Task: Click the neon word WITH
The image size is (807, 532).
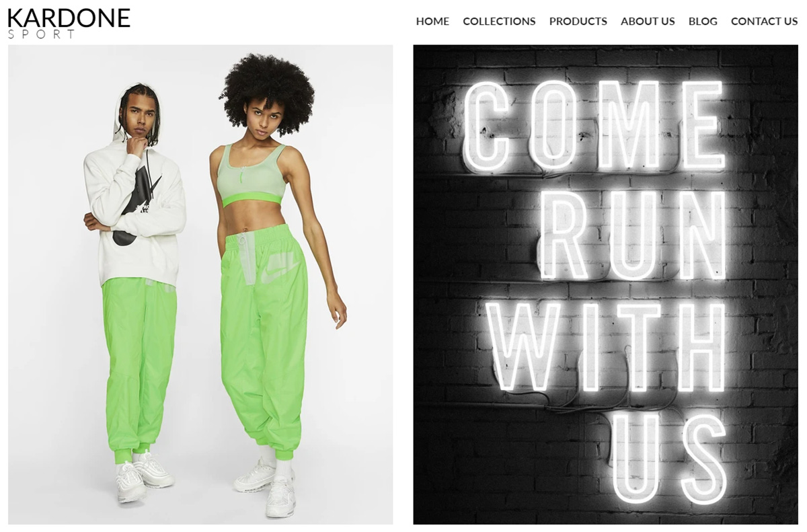Action: [x=605, y=346]
